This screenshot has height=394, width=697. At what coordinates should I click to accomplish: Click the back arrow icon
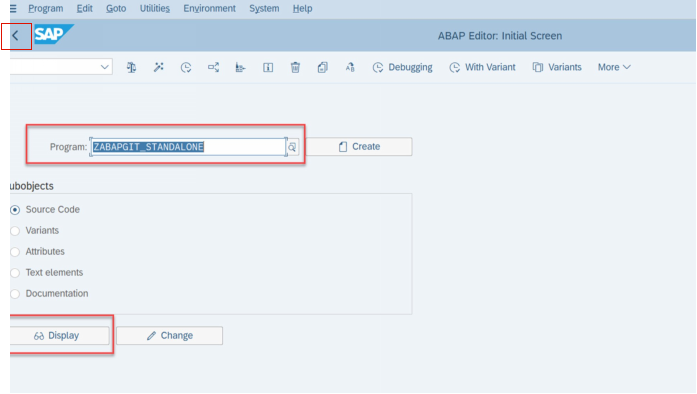(x=16, y=36)
